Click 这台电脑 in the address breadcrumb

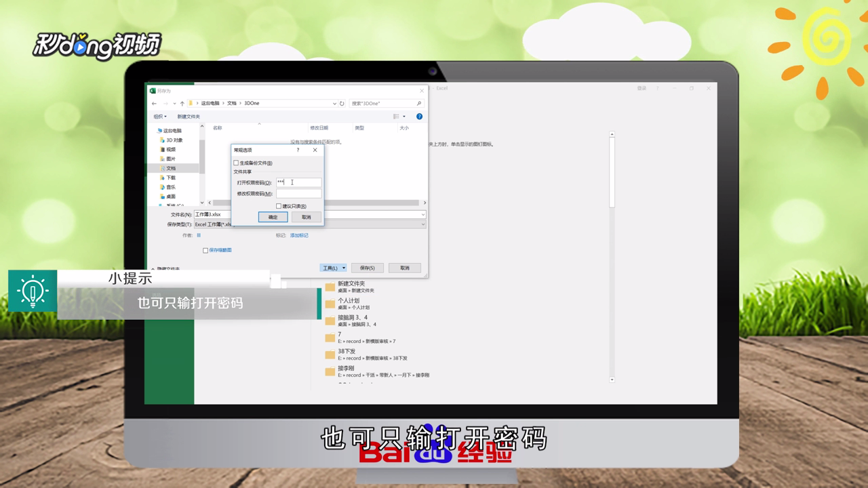210,104
